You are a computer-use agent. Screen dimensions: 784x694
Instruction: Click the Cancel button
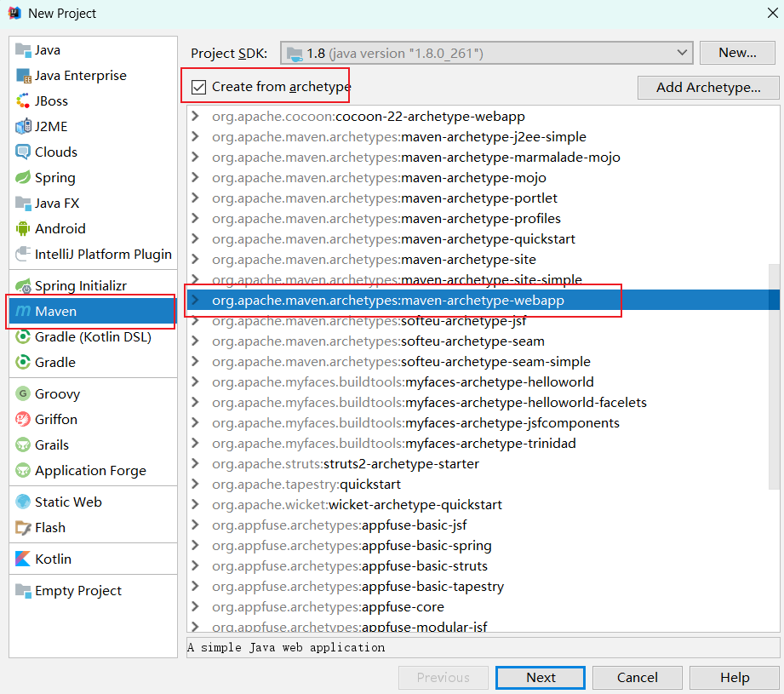(637, 678)
